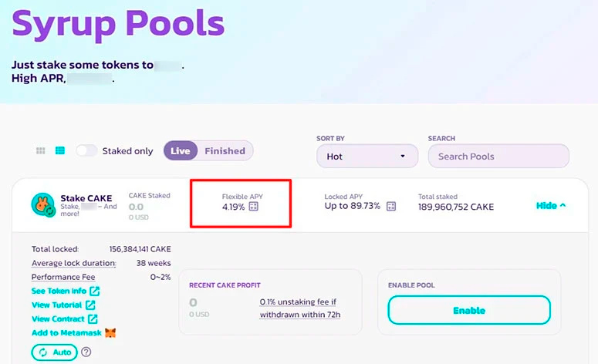
Task: Click the external icon beside View Contract
Action: pyautogui.click(x=93, y=319)
